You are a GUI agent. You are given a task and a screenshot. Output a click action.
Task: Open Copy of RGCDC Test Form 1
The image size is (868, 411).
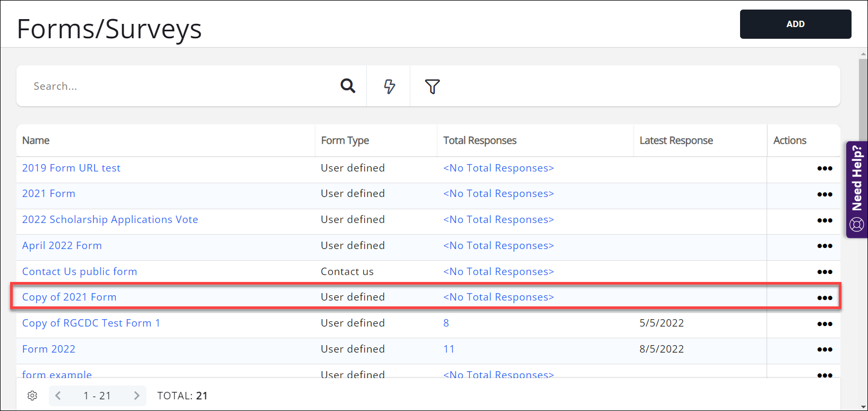coord(91,323)
